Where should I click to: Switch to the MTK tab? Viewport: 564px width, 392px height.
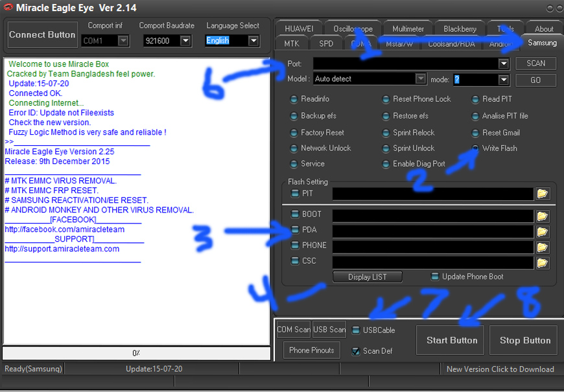coord(291,43)
